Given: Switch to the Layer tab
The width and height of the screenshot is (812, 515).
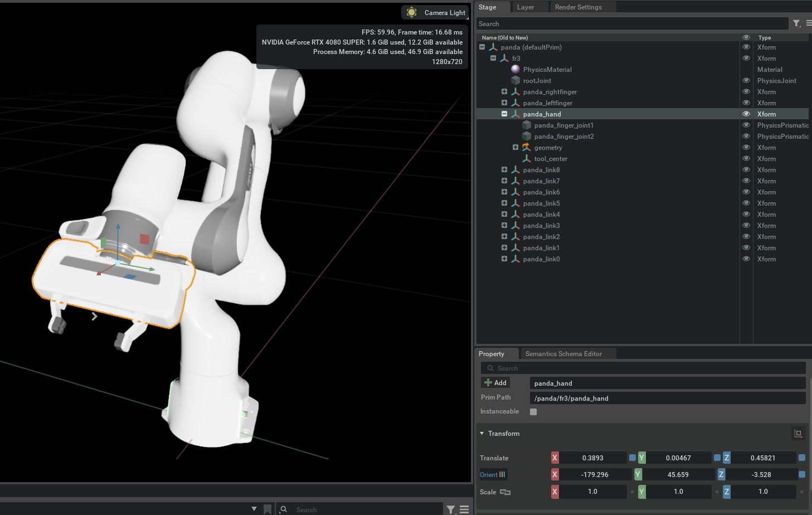Looking at the screenshot, I should [525, 7].
